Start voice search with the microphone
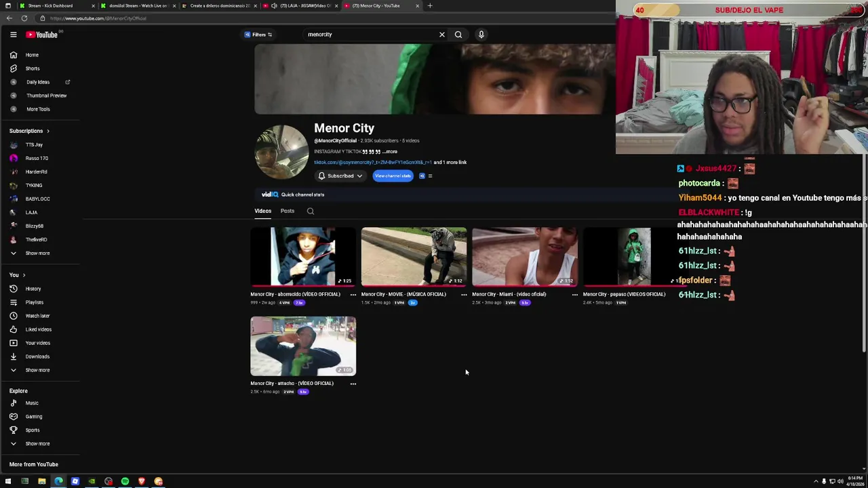Screen dimensions: 868x488 (481, 35)
